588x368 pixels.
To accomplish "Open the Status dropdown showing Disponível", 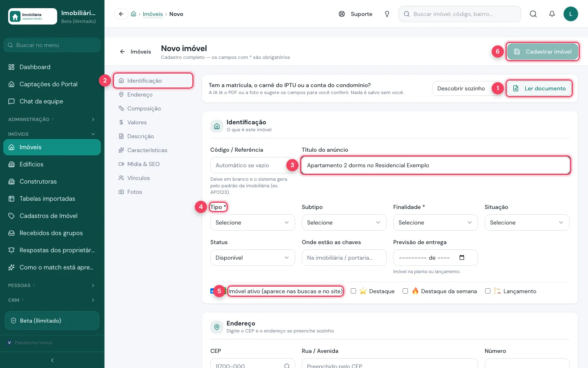I will coord(253,258).
